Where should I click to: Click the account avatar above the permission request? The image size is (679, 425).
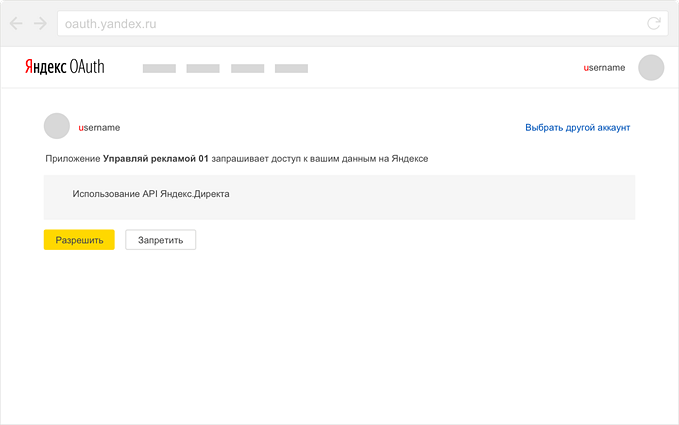(x=57, y=127)
